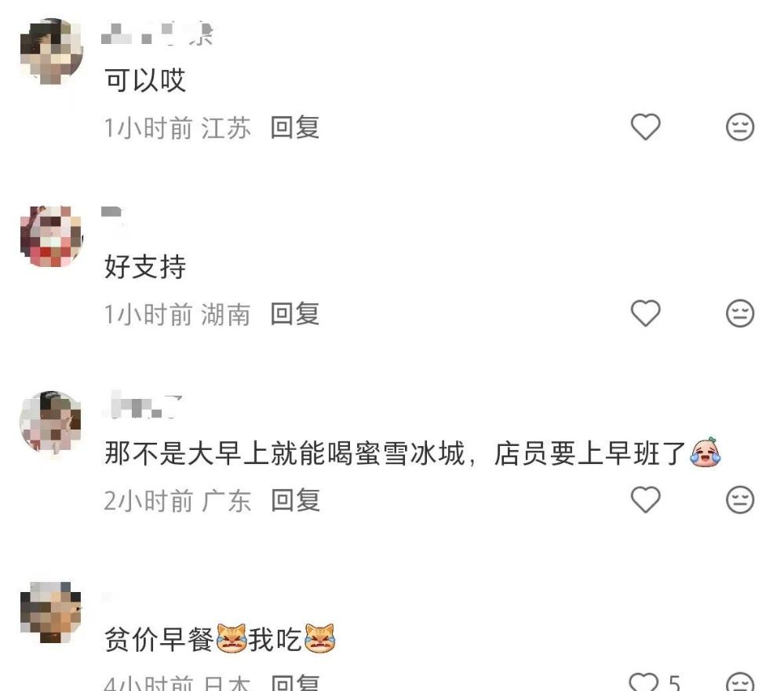Like the 蜜雪冰城 comment from Guangdong
The image size is (784, 691).
pyautogui.click(x=646, y=499)
